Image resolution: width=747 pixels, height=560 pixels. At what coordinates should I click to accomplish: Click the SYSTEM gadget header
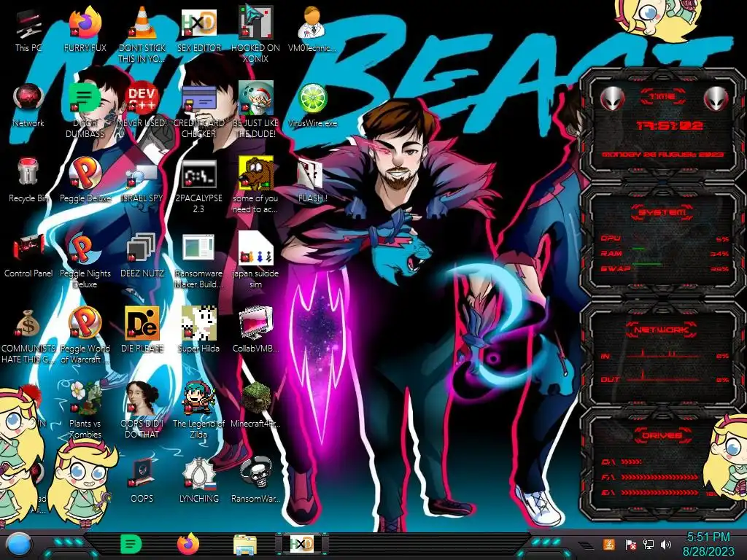click(662, 212)
